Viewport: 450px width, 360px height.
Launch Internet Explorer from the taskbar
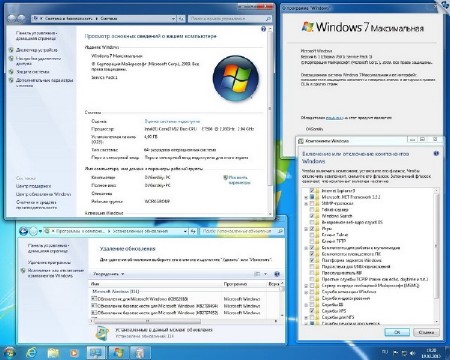tap(32, 352)
